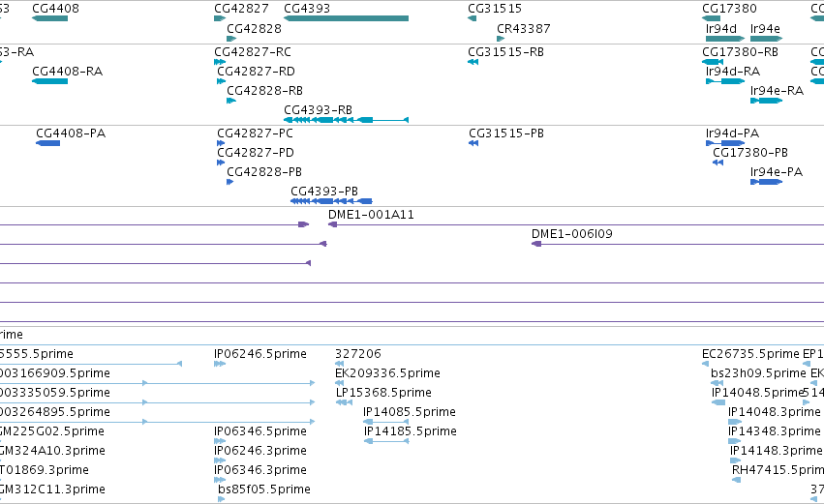Viewport: 824px width, 504px height.
Task: Select protein CG42827-PD
Action: (x=256, y=153)
